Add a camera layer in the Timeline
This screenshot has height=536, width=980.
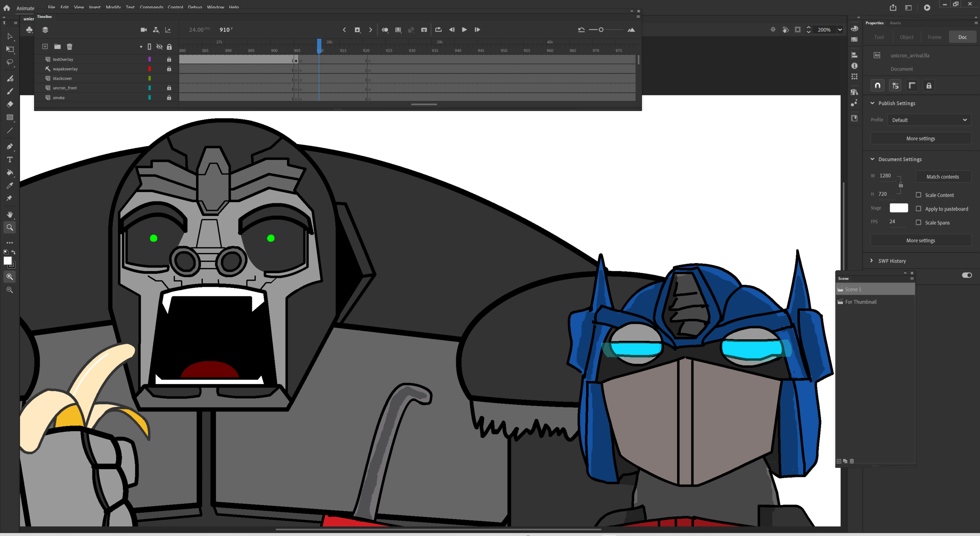coord(144,30)
